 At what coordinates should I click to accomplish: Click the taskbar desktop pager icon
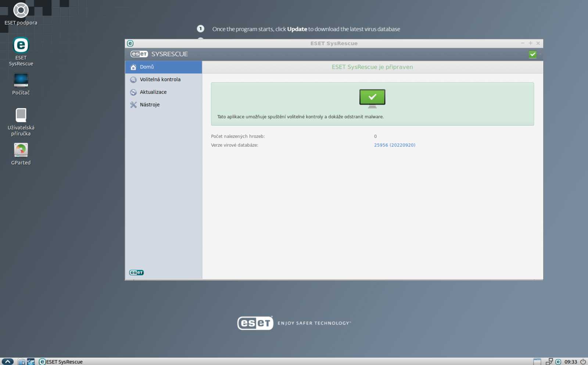coord(537,362)
